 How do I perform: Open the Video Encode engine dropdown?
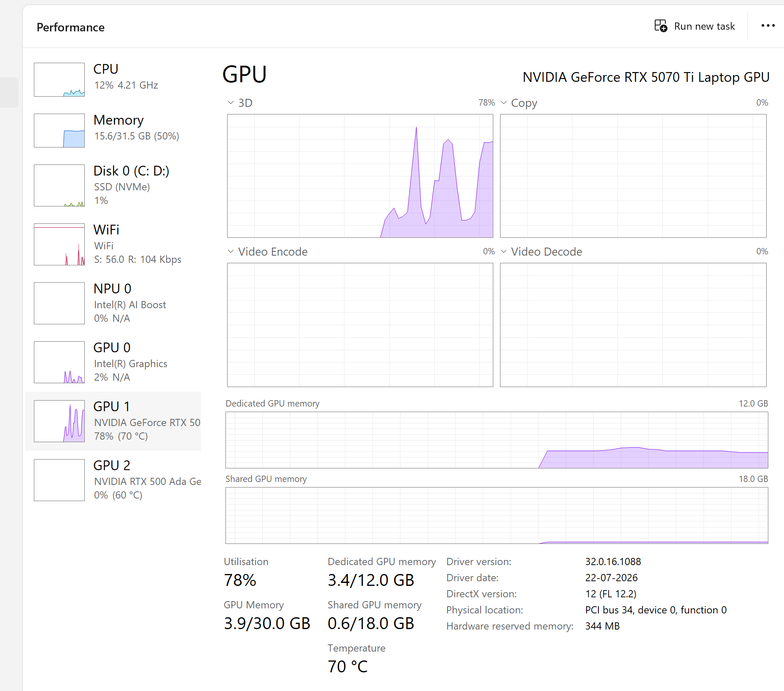tap(231, 251)
